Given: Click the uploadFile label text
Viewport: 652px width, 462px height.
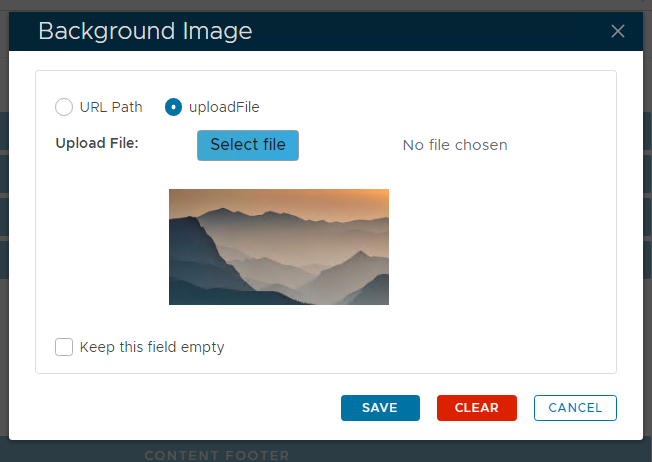Looking at the screenshot, I should click(224, 107).
